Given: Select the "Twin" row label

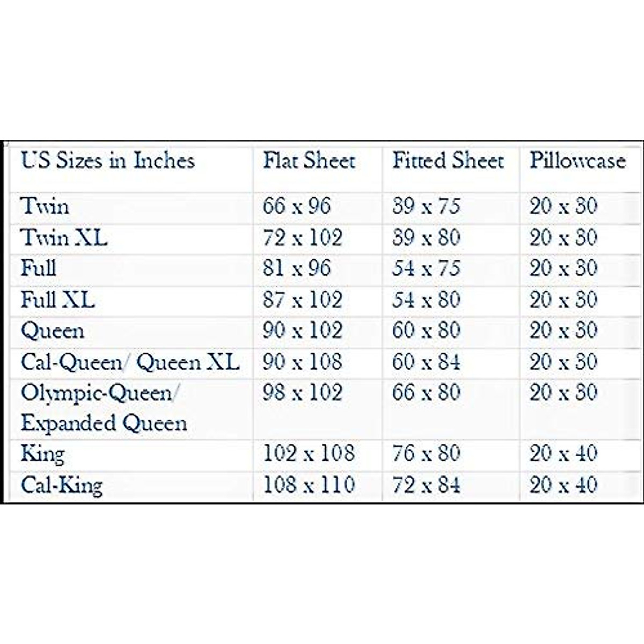Looking at the screenshot, I should pyautogui.click(x=45, y=206).
